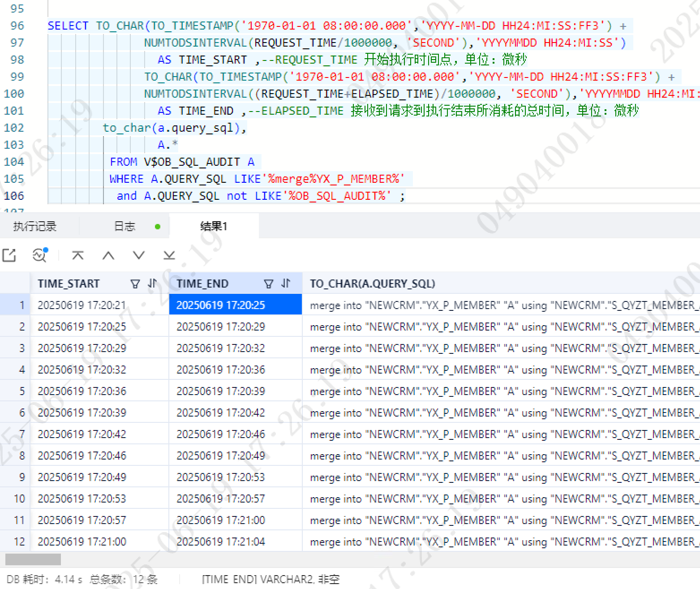Screen dimensions: 700x589
Task: Select row number 11
Action: pos(15,520)
